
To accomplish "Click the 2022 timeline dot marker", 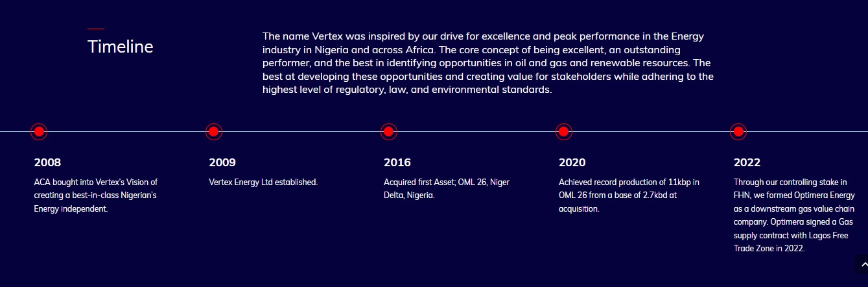I will 738,132.
